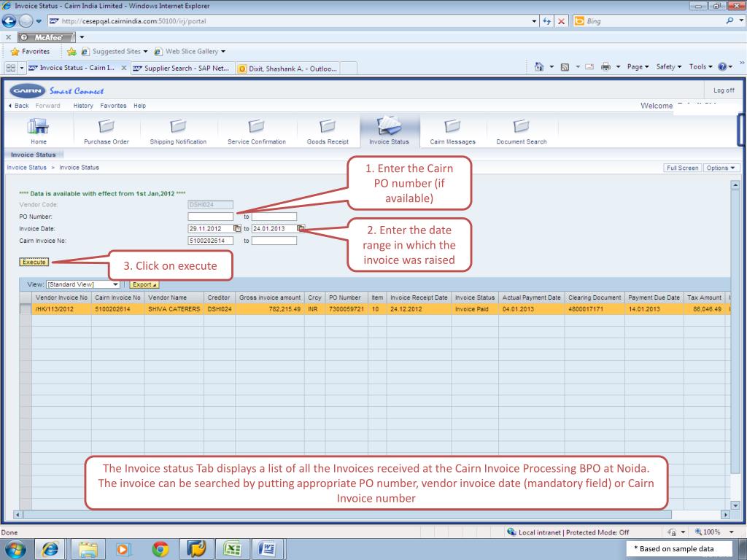Open Word from the taskbar

click(268, 550)
